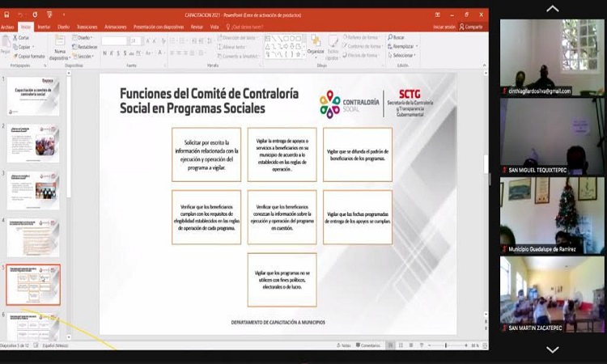Image resolution: width=607 pixels, height=364 pixels.
Task: Toggle the Notas pane in status bar
Action: click(x=345, y=345)
